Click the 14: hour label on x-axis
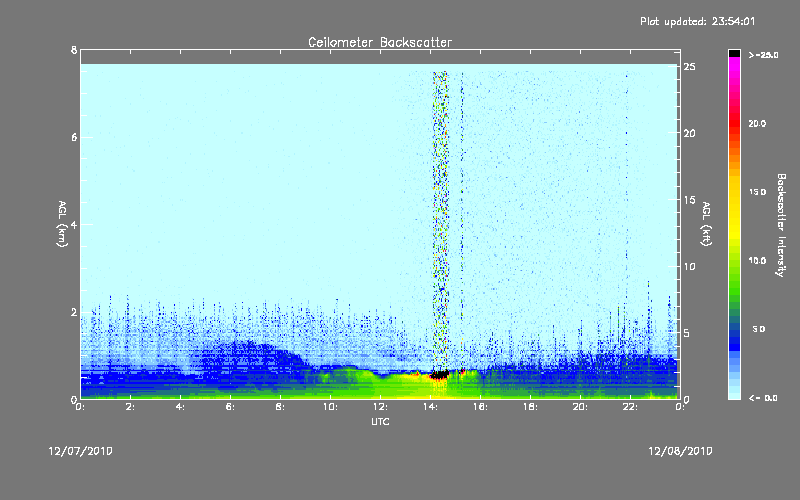Viewport: 800px width, 500px height. (430, 407)
